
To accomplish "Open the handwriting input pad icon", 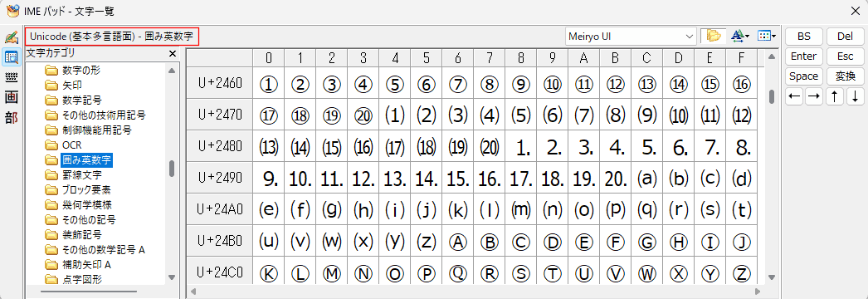I will [x=11, y=37].
